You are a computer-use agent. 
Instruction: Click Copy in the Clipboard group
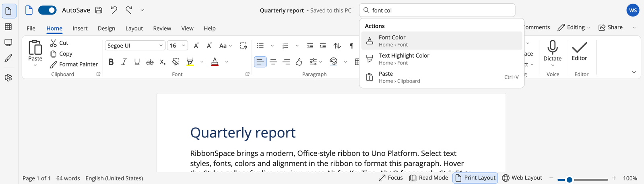pos(61,54)
